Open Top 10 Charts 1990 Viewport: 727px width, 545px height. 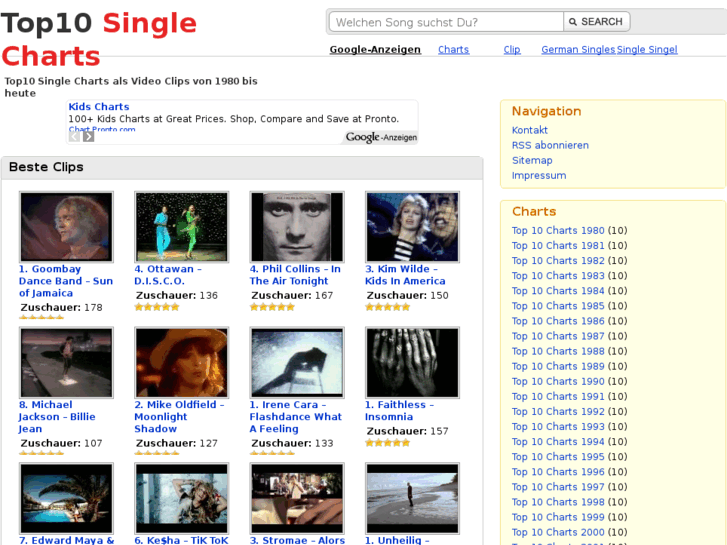pos(558,381)
